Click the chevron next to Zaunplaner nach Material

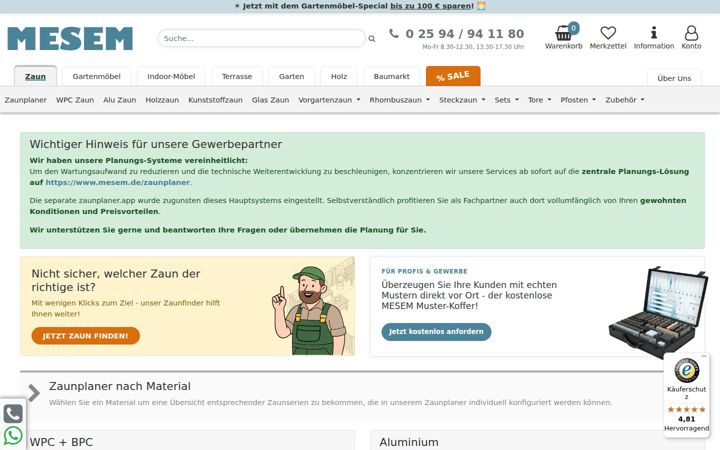click(34, 393)
